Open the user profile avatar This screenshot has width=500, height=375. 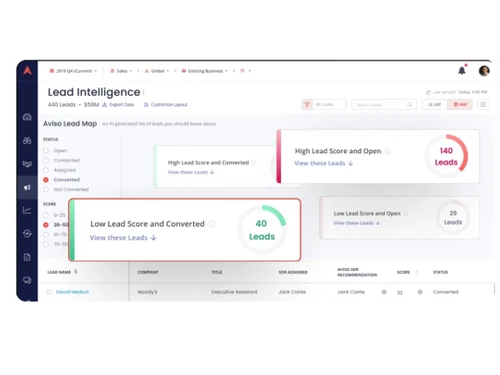pos(484,71)
